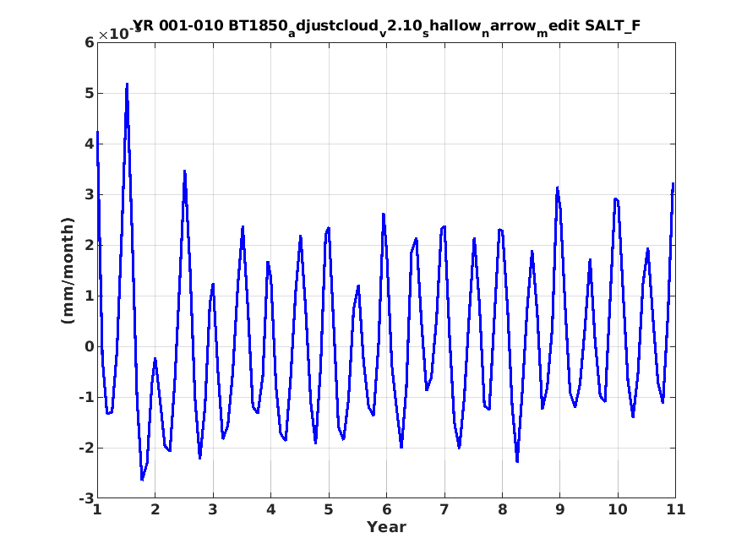Click the y-axis tick label '-2'
The height and width of the screenshot is (560, 747).
87,449
